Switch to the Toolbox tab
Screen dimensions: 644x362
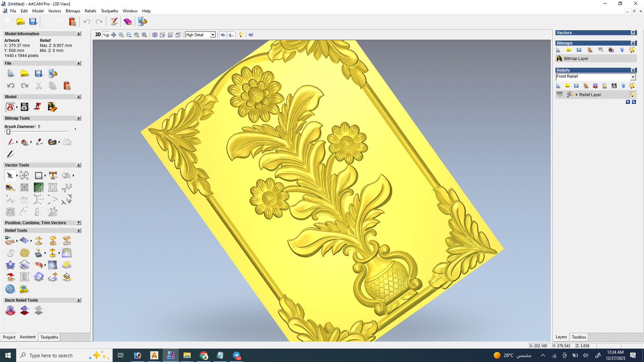point(579,337)
